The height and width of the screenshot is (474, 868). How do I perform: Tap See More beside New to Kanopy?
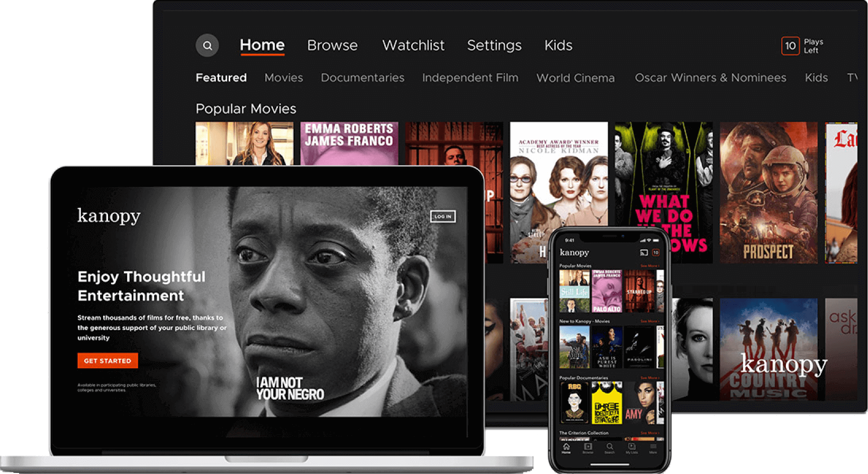pos(650,321)
